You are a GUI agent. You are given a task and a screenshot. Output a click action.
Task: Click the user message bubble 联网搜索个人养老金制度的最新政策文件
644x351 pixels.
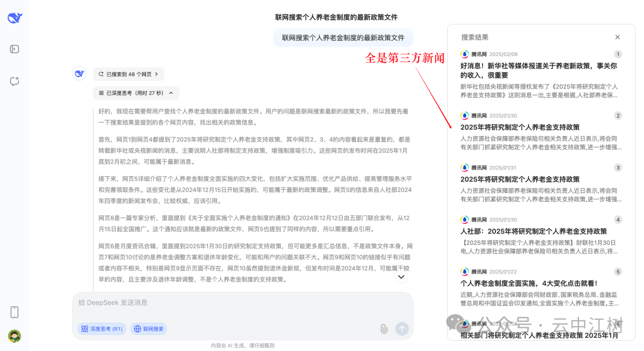(343, 38)
